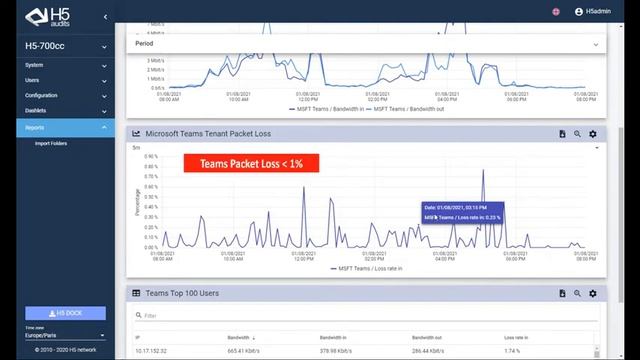Image resolution: width=640 pixels, height=360 pixels.
Task: Collapse the sidebar with the left chevron
Action: (105, 17)
